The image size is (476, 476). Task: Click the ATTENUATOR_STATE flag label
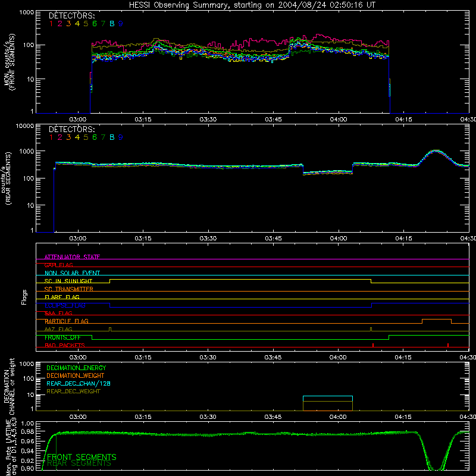pos(72,257)
